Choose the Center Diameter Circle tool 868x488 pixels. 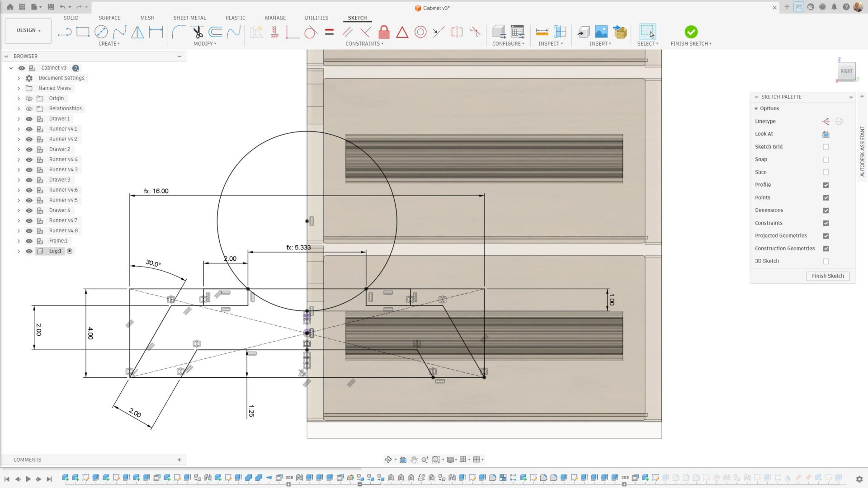click(101, 32)
